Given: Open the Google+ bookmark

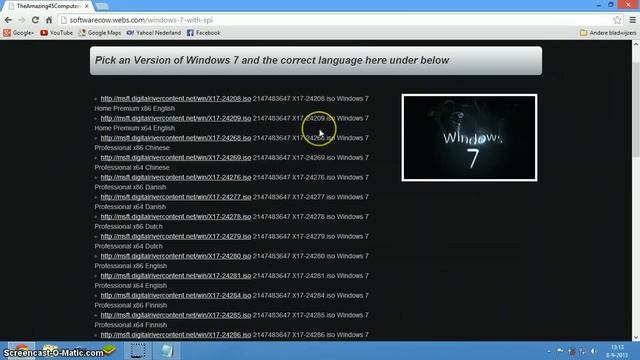Looking at the screenshot, I should [x=18, y=33].
